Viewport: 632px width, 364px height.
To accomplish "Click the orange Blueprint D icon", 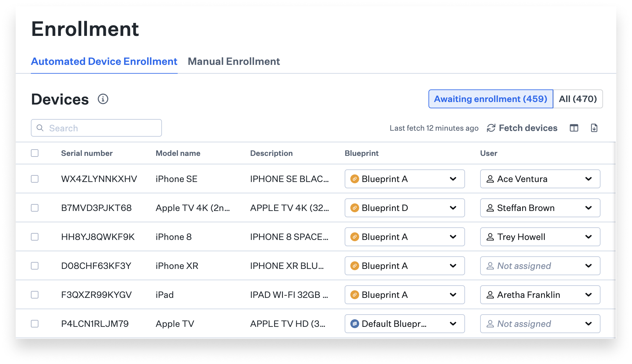I will click(x=355, y=208).
